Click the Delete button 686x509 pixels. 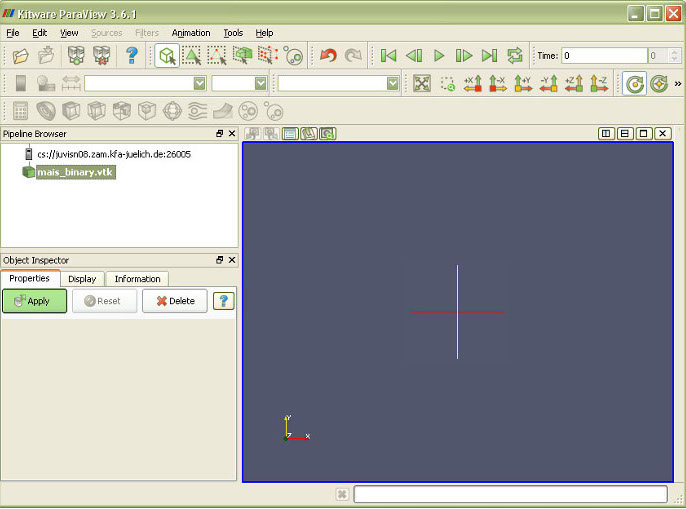point(175,301)
